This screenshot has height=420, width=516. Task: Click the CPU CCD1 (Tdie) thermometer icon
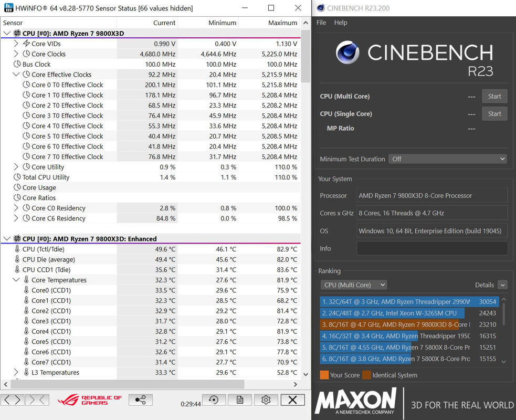tap(17, 269)
